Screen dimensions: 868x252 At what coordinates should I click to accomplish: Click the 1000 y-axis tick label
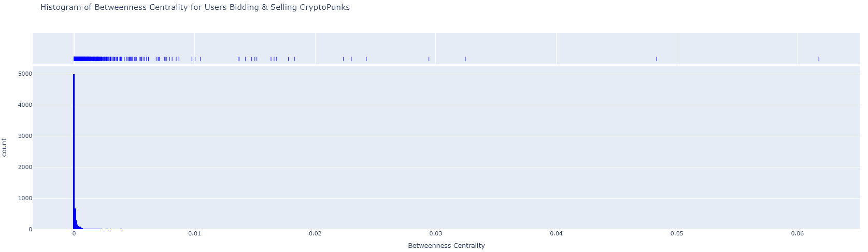pyautogui.click(x=25, y=198)
